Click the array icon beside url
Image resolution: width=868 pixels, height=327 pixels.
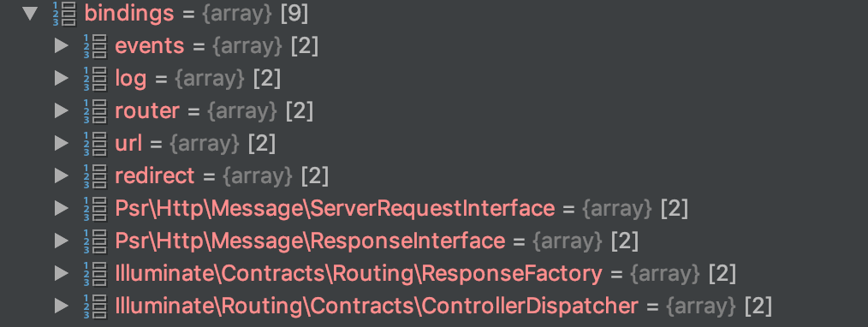pyautogui.click(x=95, y=144)
